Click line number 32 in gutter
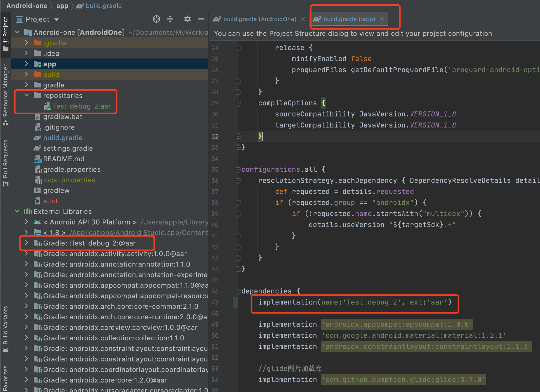 tap(215, 136)
